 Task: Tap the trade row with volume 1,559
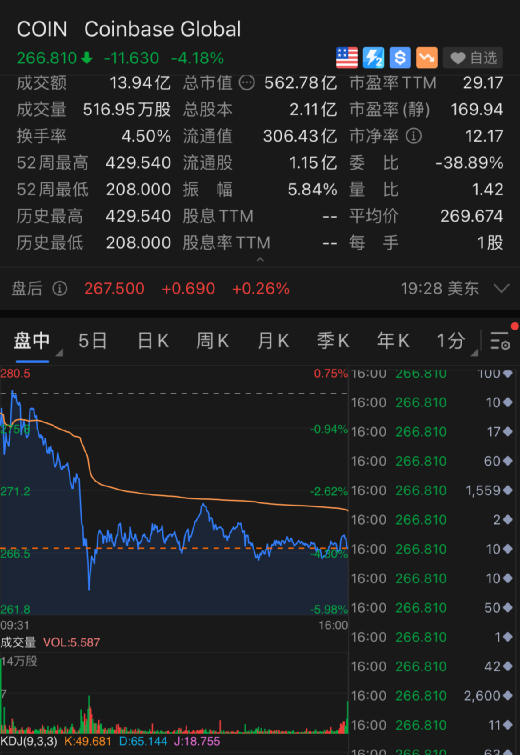click(x=432, y=490)
